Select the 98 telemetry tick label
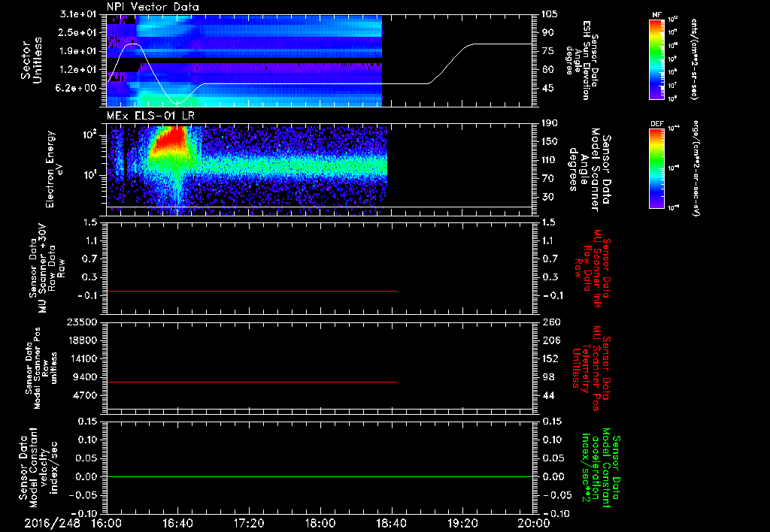 point(547,377)
